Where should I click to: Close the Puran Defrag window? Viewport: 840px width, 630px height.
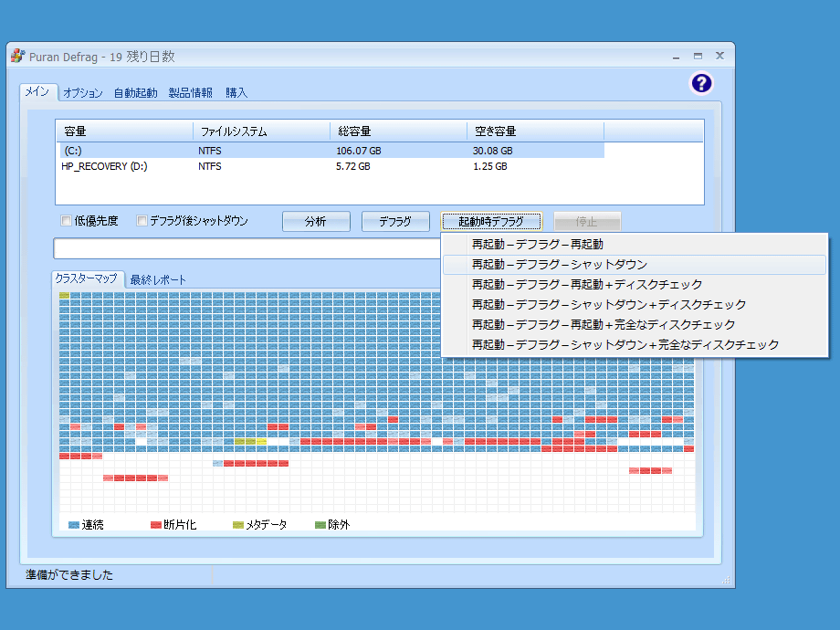pyautogui.click(x=720, y=56)
